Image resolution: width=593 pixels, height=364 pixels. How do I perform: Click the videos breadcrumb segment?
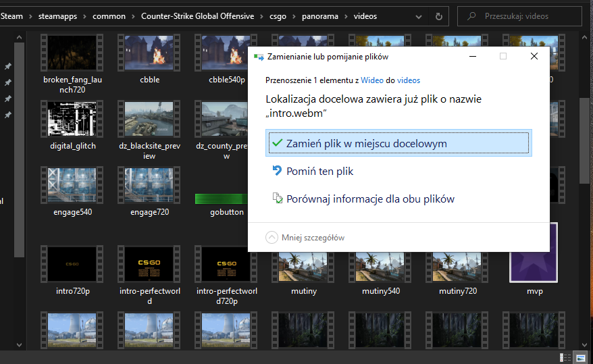pyautogui.click(x=365, y=16)
